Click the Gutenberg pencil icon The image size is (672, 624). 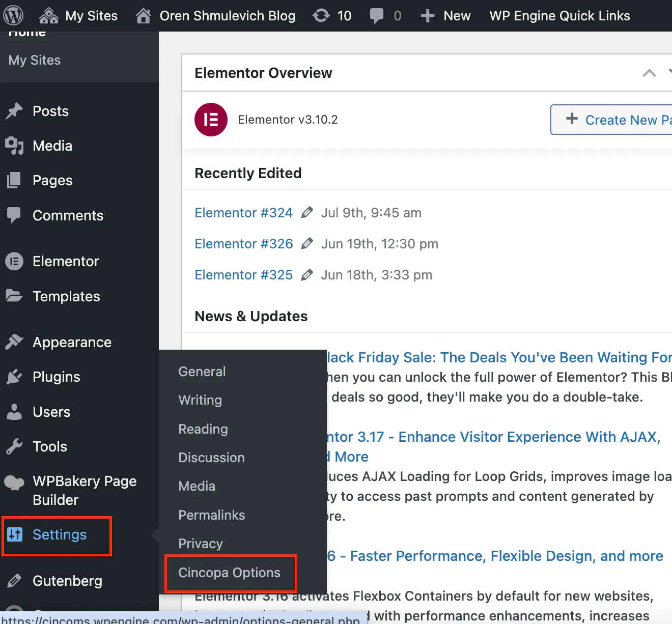pyautogui.click(x=14, y=581)
